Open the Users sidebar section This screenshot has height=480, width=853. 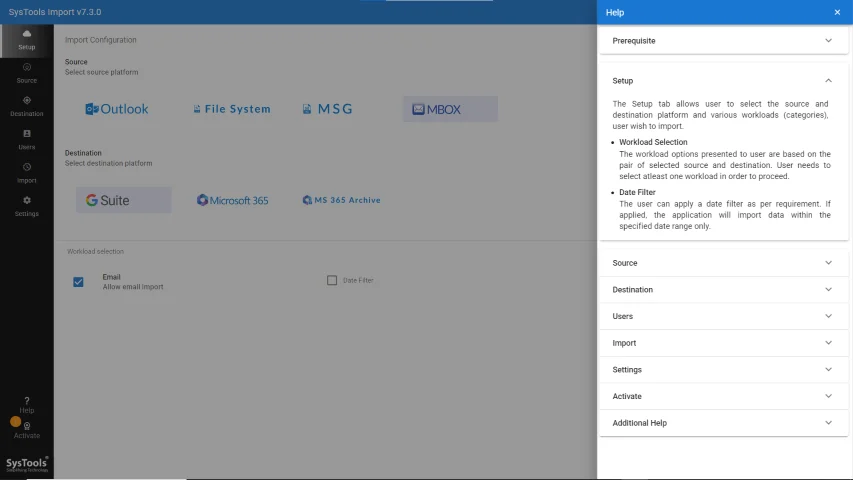coord(27,140)
